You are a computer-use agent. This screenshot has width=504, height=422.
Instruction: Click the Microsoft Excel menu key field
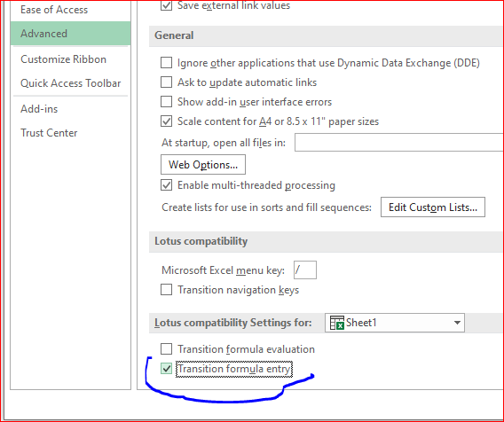(305, 270)
